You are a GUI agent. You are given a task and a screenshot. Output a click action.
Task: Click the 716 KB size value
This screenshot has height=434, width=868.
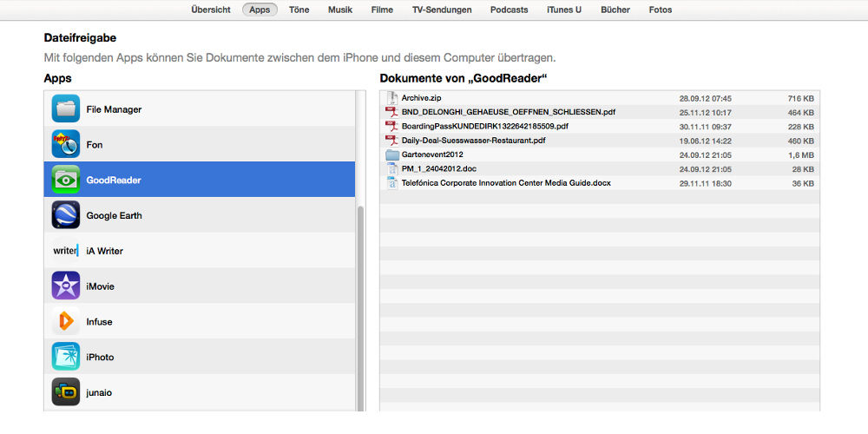[x=800, y=99]
